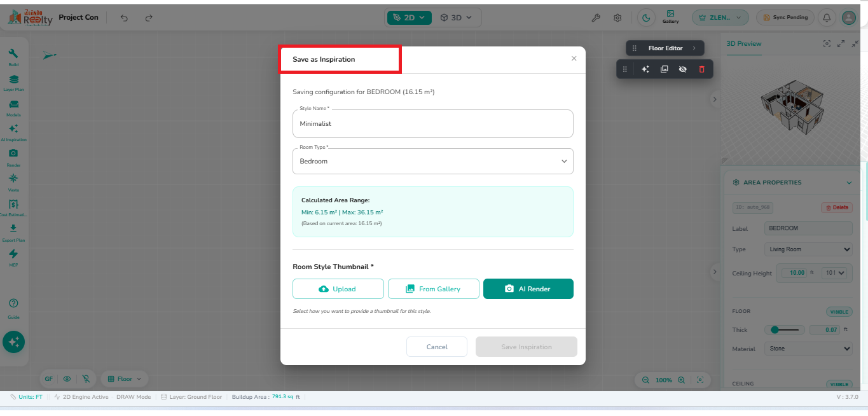Open the notifications bell
This screenshot has height=416, width=868.
tap(827, 18)
